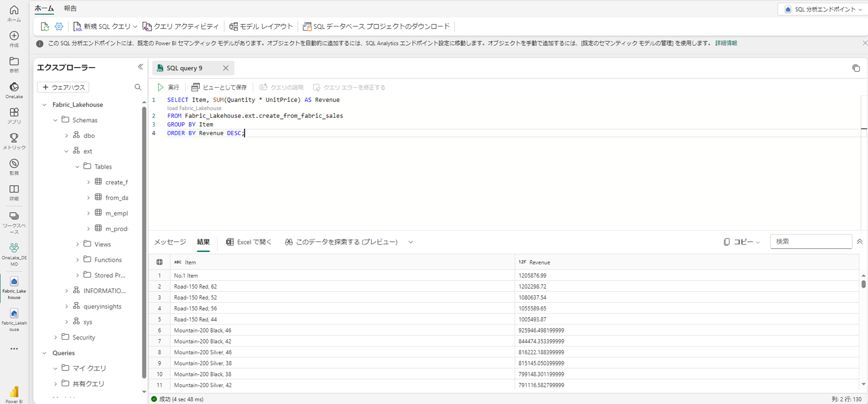Screen dimensions: 868x404
Task: Click the search icon in Explorer
Action: pyautogui.click(x=138, y=87)
